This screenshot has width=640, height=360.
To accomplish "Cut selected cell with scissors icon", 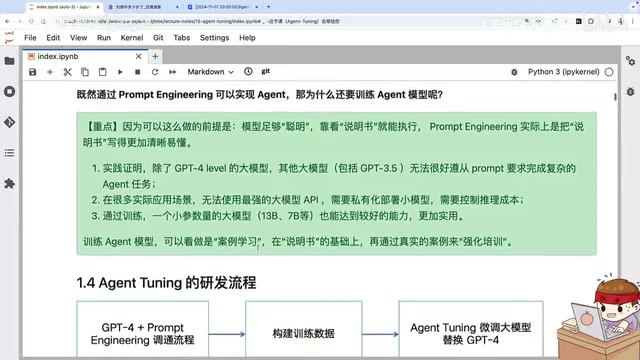I will pyautogui.click(x=67, y=72).
